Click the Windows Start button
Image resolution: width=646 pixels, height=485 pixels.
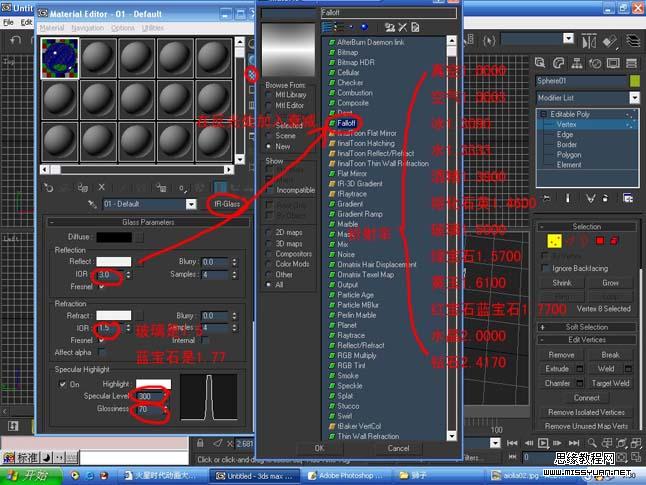[x=31, y=476]
